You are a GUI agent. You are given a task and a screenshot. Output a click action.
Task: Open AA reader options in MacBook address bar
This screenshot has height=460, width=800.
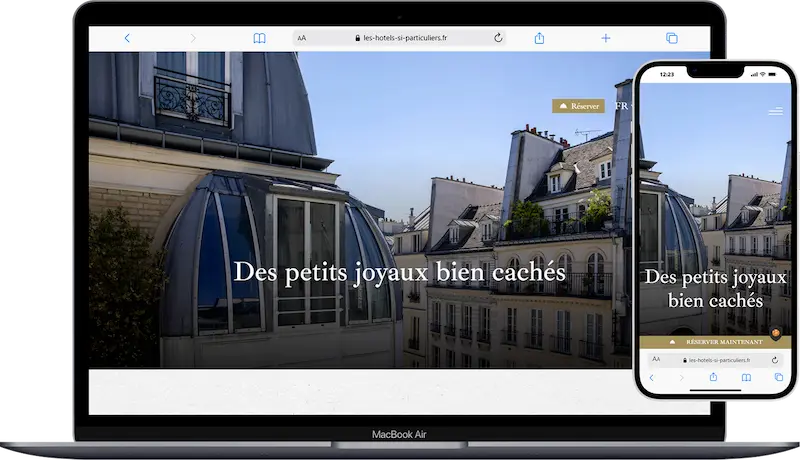pyautogui.click(x=302, y=38)
